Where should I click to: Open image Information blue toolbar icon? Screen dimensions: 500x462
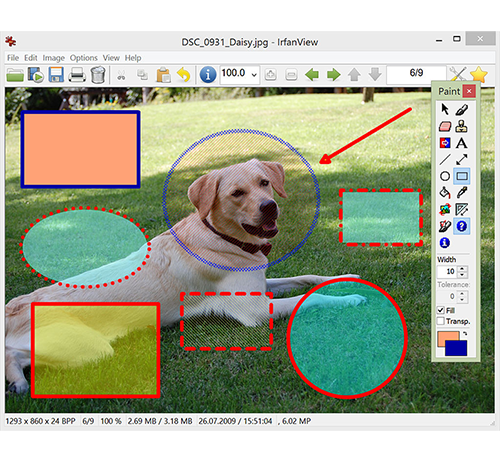click(208, 74)
